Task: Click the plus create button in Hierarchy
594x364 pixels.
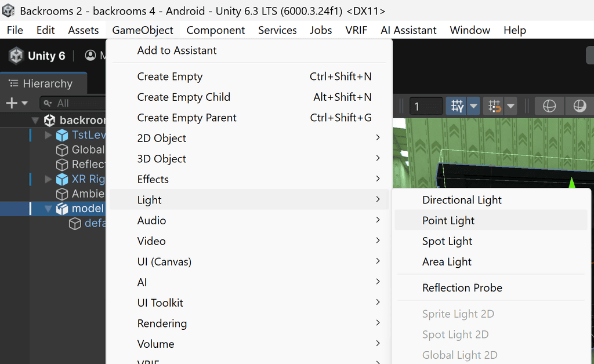Action: pos(12,103)
